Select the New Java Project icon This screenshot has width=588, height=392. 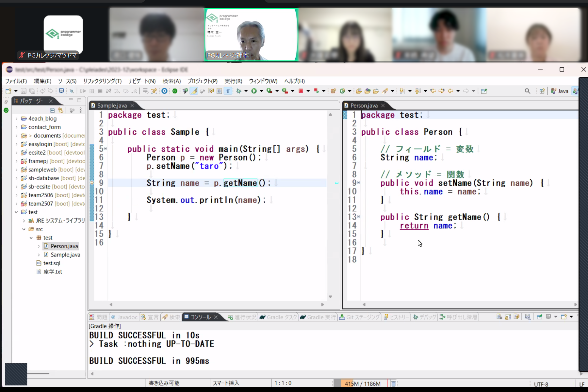pyautogui.click(x=333, y=91)
